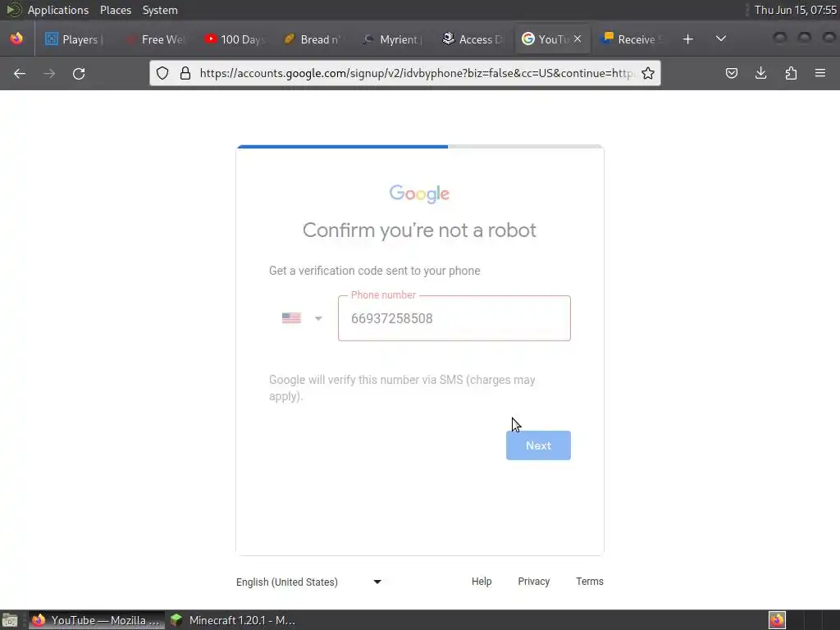840x630 pixels.
Task: Open a new tab with plus icon
Action: pyautogui.click(x=688, y=39)
